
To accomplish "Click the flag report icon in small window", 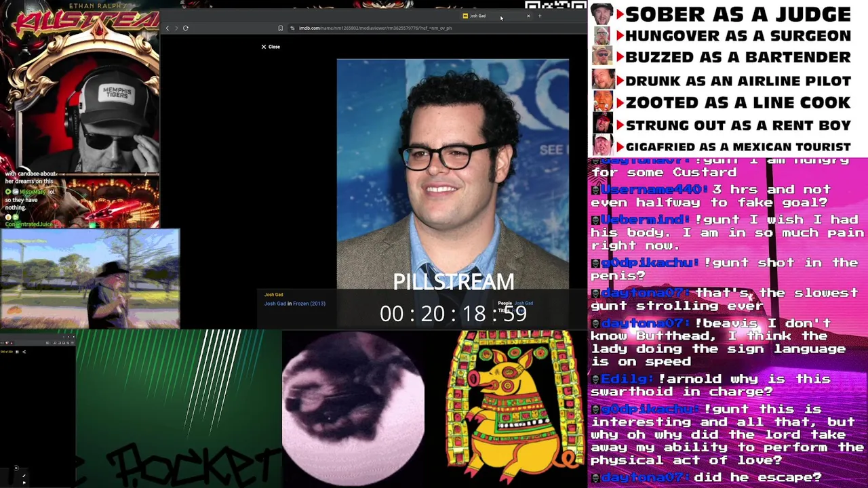I will pos(24,483).
